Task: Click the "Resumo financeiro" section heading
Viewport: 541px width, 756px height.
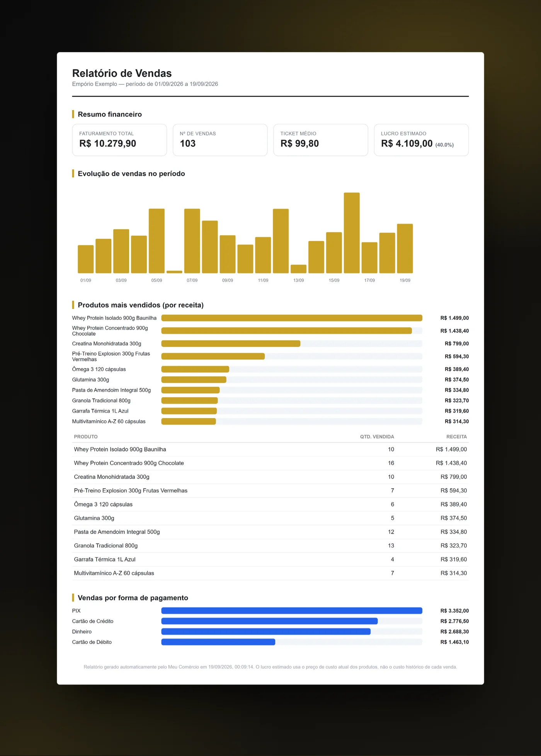Action: pos(110,114)
